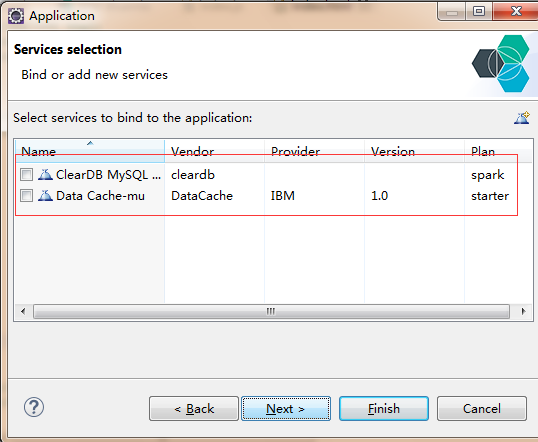Click the Data Cache-mu service flask icon

45,196
